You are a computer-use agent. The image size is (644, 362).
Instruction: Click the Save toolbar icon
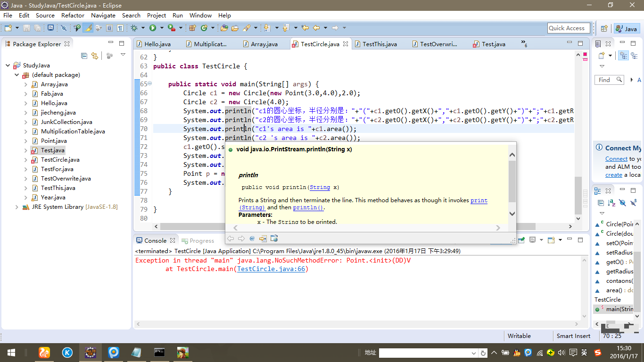pos(27,28)
